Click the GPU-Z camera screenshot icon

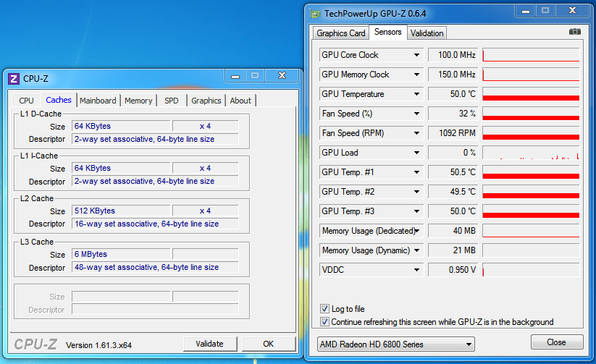tap(574, 32)
